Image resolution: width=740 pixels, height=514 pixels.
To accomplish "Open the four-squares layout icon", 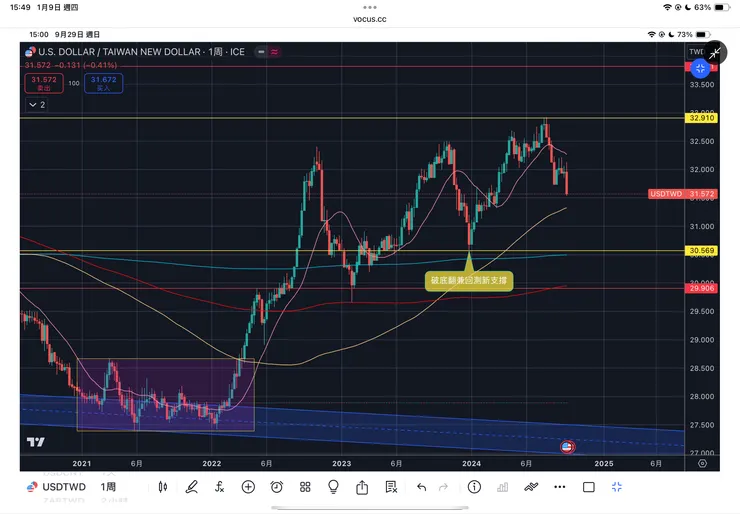I will click(305, 487).
